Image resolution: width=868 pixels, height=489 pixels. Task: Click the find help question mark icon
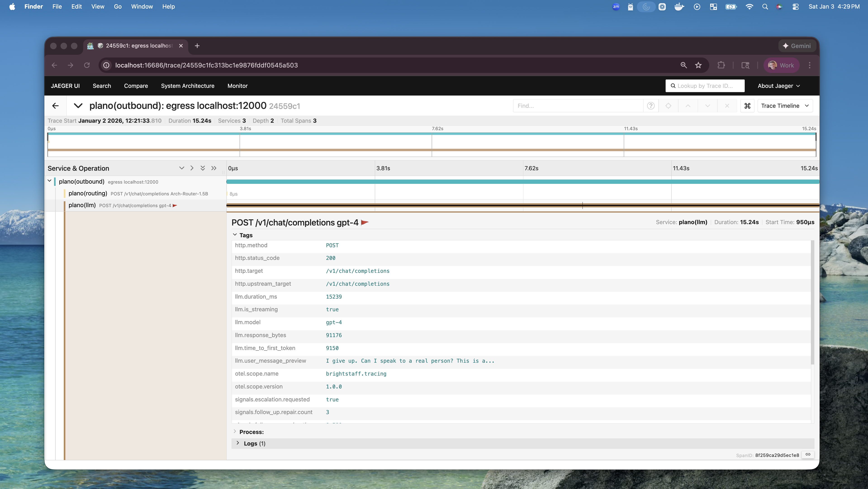pos(651,106)
